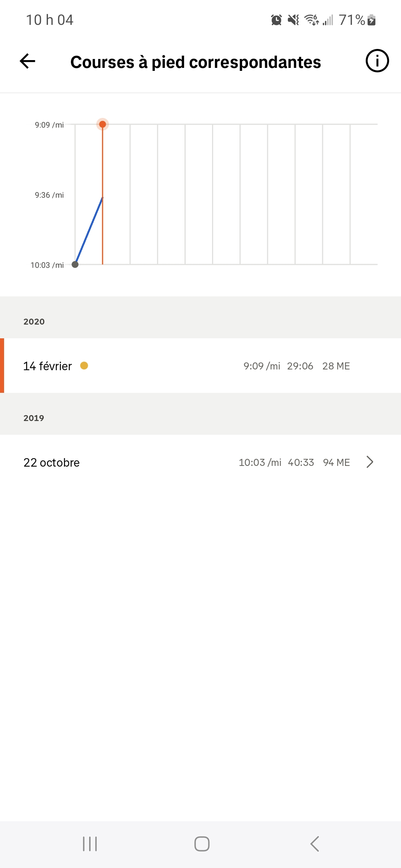Open the 22 octobre run entry
The height and width of the screenshot is (868, 401).
[200, 462]
